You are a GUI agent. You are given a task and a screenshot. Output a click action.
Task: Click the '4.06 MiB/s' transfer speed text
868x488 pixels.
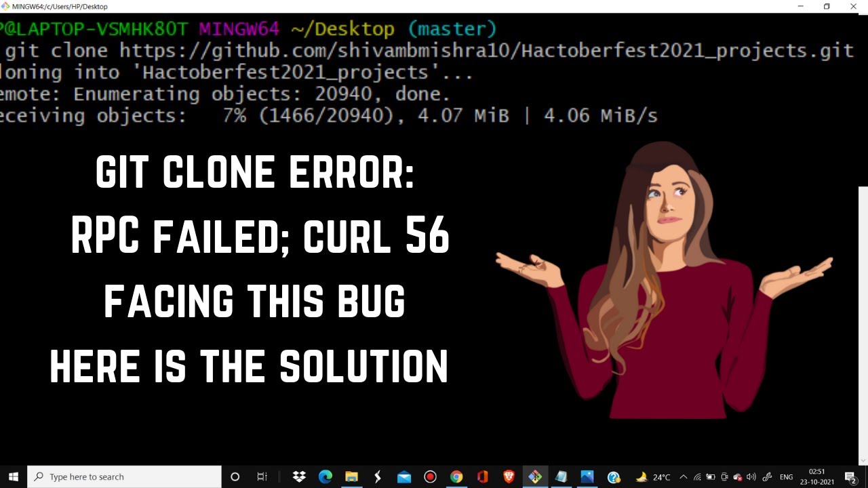(x=601, y=116)
